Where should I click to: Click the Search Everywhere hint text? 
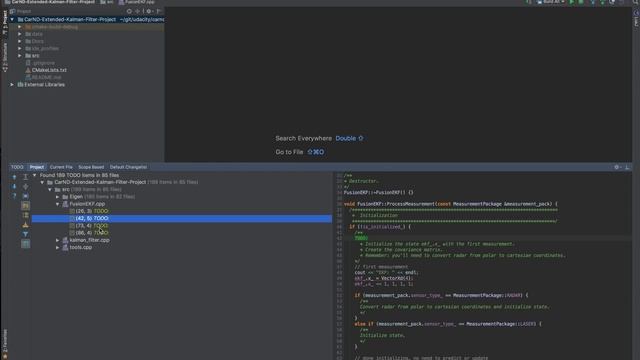(x=303, y=138)
